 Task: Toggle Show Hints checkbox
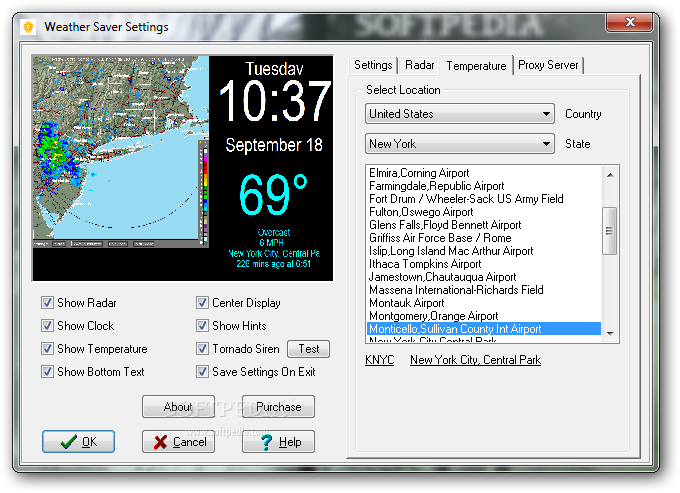click(x=202, y=326)
